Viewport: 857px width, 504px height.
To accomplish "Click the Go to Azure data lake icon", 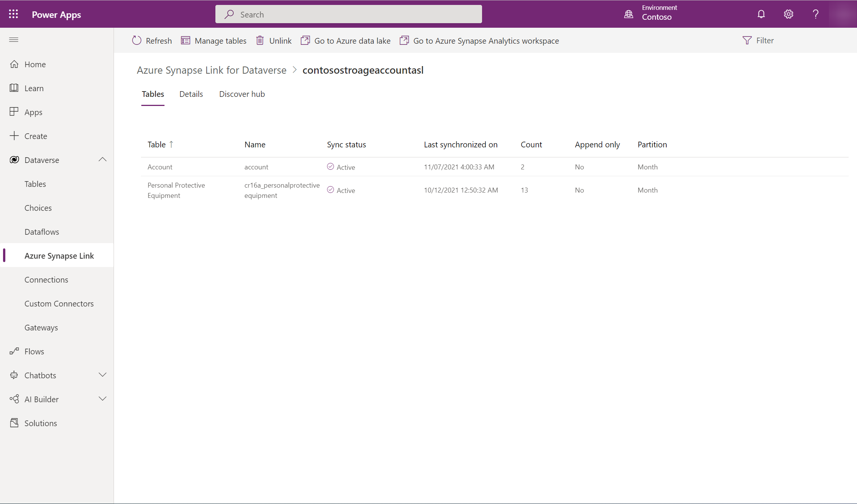I will [305, 40].
